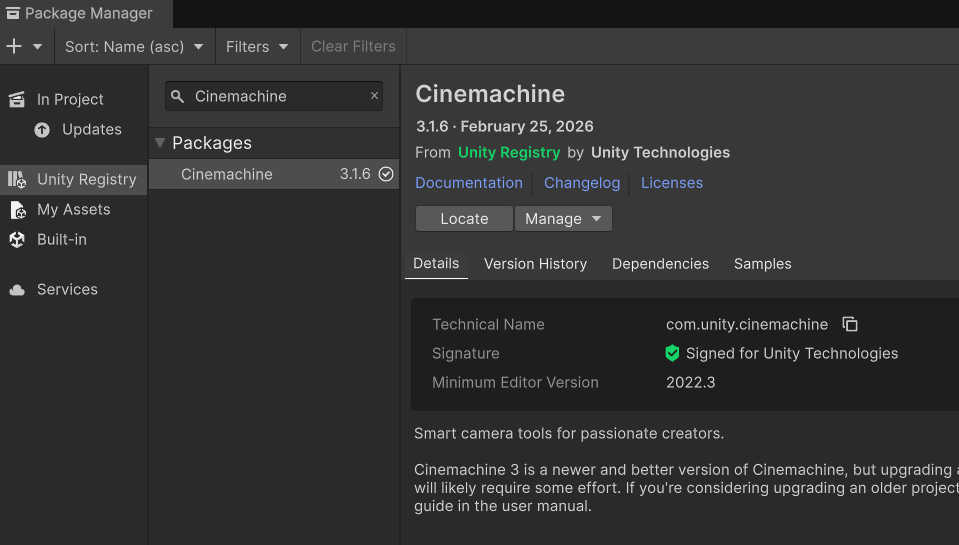Viewport: 959px width, 545px height.
Task: Clear search text with the X icon
Action: pos(375,96)
